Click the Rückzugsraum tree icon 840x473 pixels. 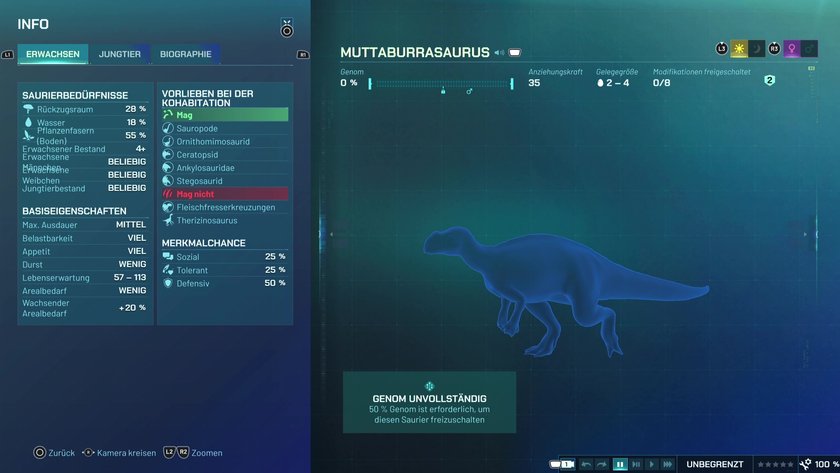(x=28, y=109)
